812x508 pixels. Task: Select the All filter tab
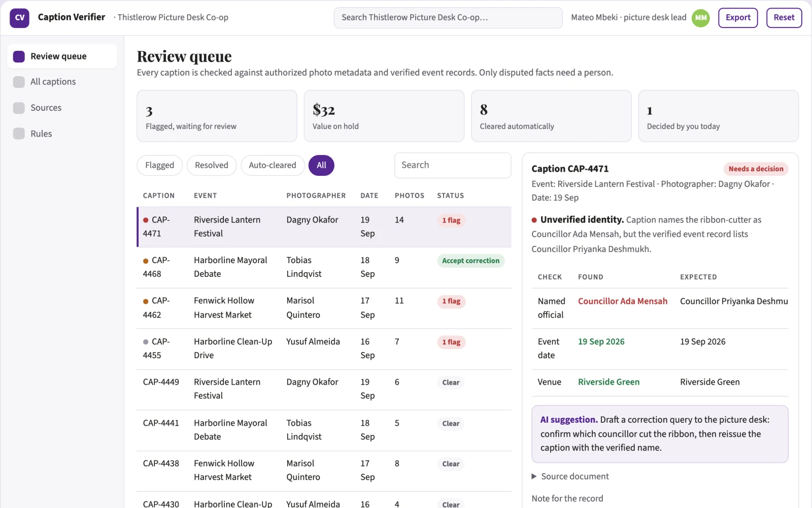point(321,165)
